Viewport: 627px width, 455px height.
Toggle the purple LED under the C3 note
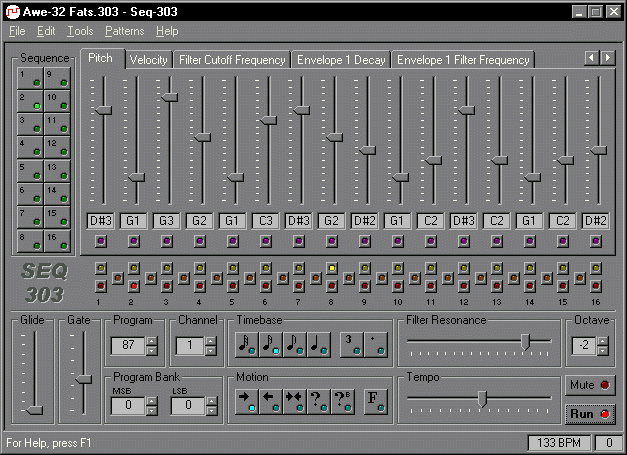[266, 241]
